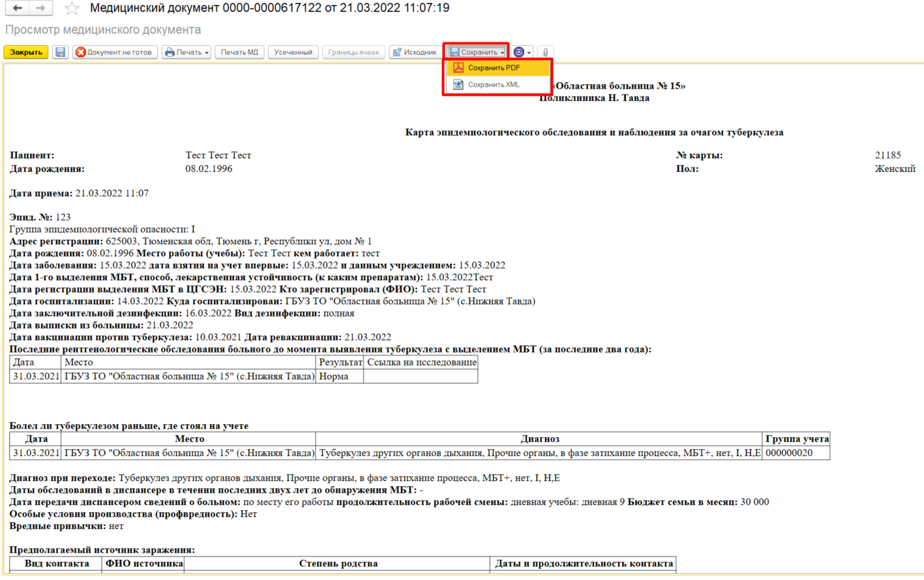Image resolution: width=924 pixels, height=580 pixels.
Task: Click the paperclip attachment icon
Action: click(x=545, y=52)
